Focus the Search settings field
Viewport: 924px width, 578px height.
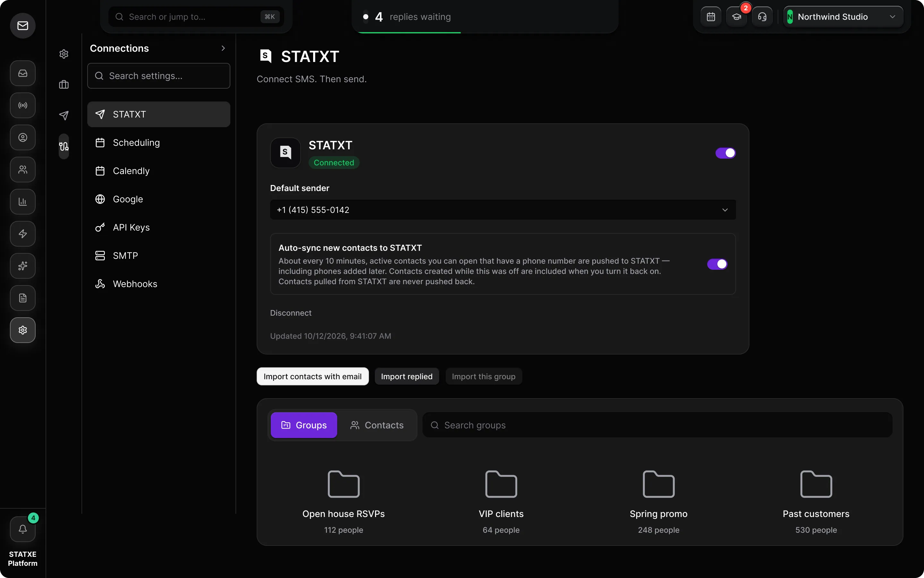click(x=158, y=76)
